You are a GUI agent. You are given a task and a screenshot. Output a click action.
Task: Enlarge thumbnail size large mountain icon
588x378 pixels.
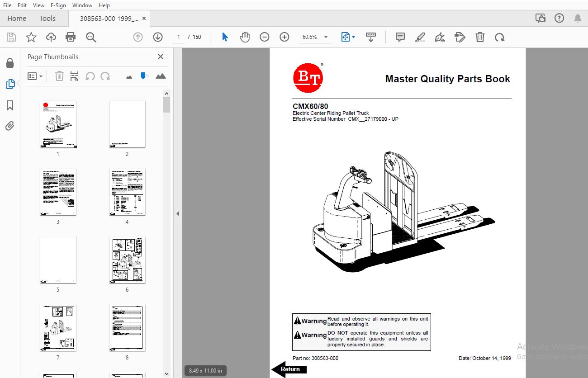[161, 76]
